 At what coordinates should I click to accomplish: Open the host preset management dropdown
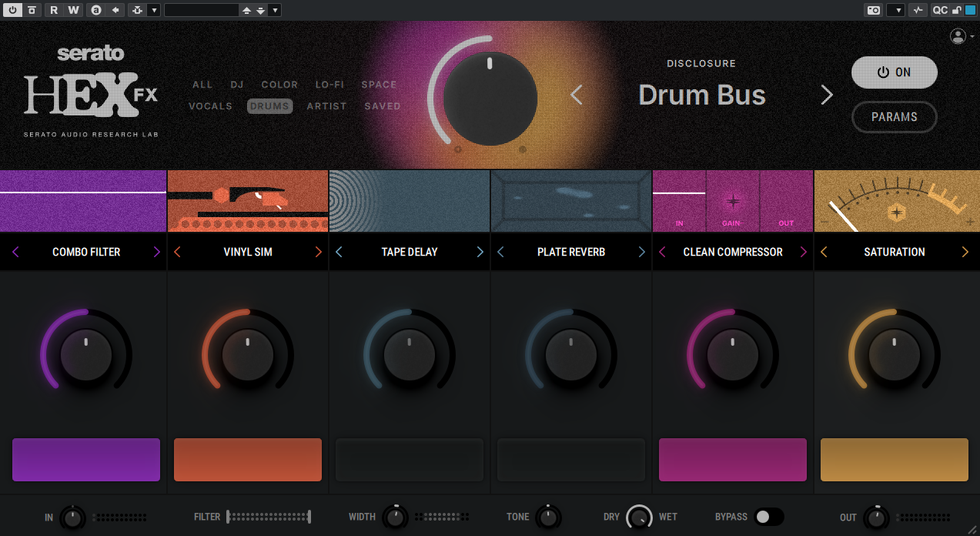point(276,10)
